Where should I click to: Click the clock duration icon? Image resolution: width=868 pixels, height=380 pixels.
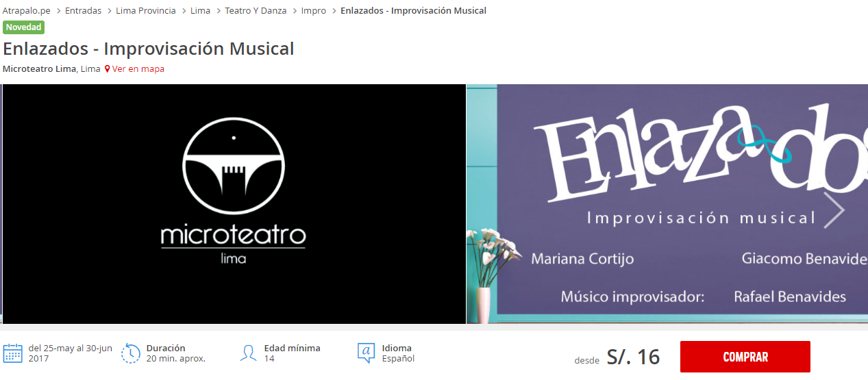coord(131,353)
